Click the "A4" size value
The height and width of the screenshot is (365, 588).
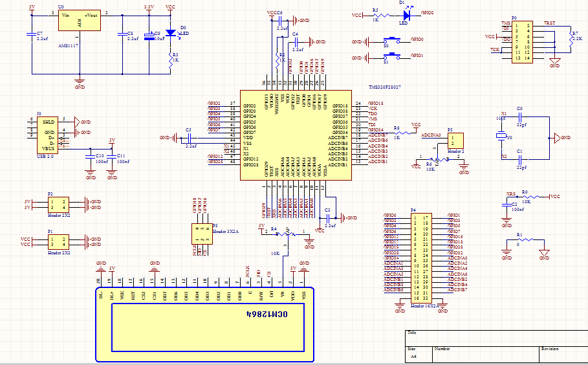pyautogui.click(x=413, y=357)
